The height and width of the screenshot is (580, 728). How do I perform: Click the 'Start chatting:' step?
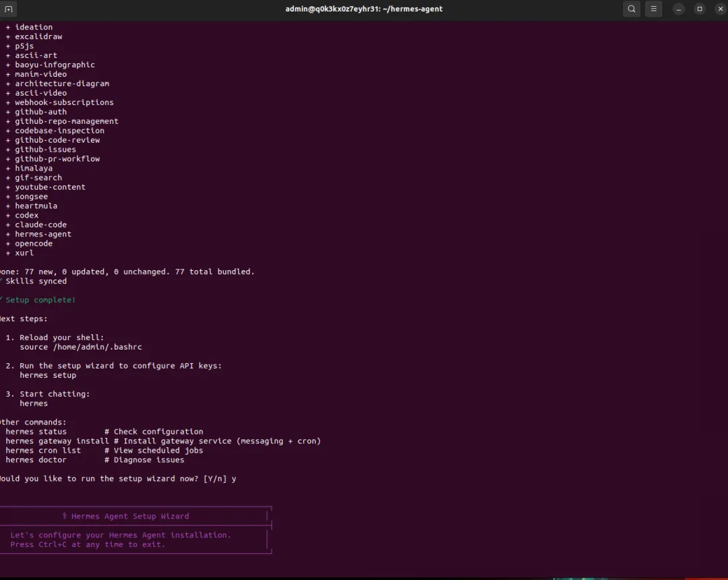pyautogui.click(x=48, y=394)
